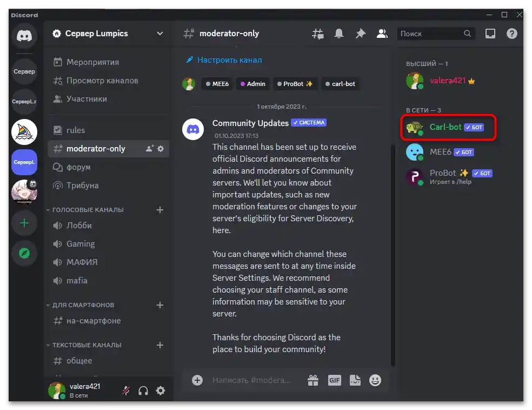Open the sailboat server icon
Viewport: 532px width, 410px height.
coord(24,131)
